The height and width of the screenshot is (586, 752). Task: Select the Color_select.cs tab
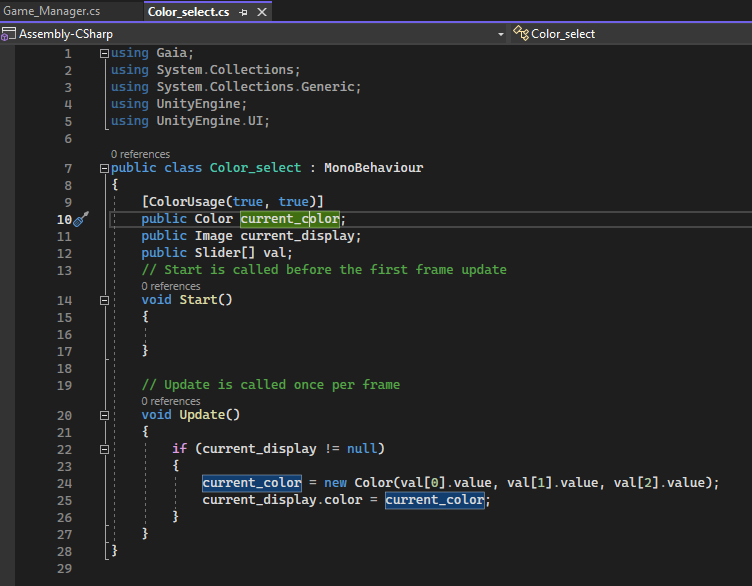[x=188, y=12]
